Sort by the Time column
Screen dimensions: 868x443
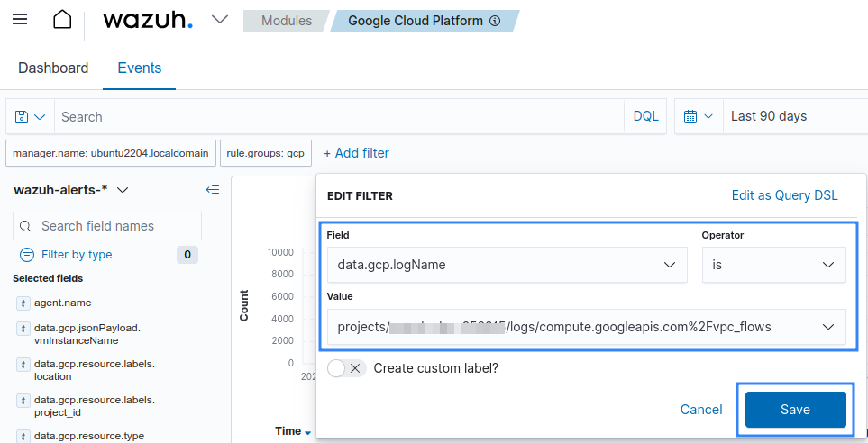pyautogui.click(x=294, y=431)
